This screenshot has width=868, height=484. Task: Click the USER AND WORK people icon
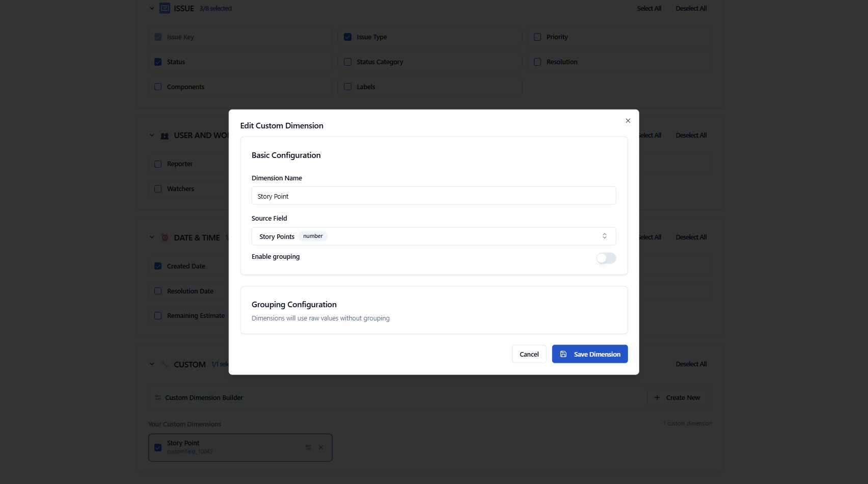164,135
